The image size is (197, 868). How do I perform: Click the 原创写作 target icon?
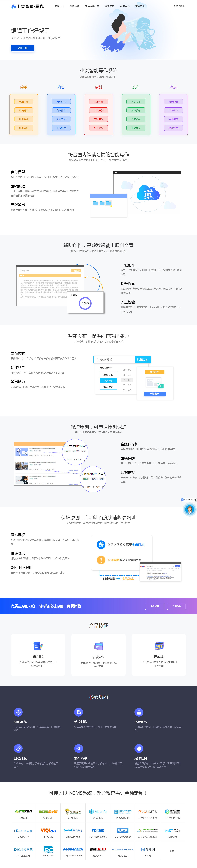point(18,712)
